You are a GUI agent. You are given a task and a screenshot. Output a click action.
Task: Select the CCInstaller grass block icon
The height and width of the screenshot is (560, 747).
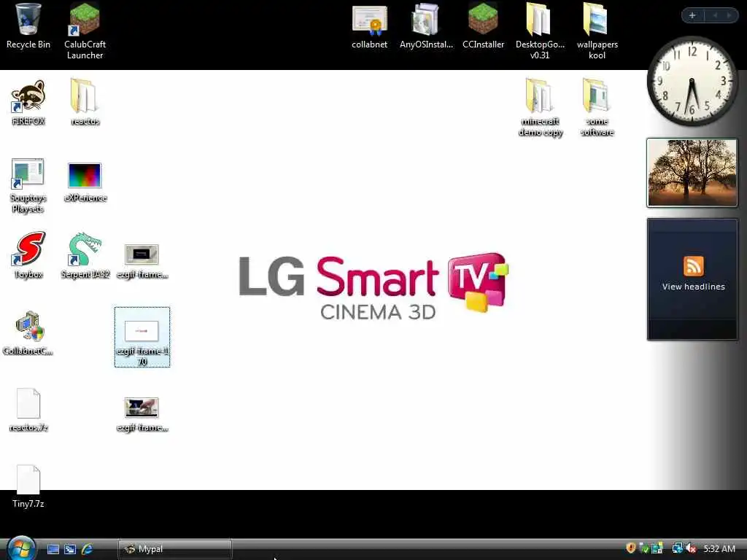pyautogui.click(x=483, y=26)
